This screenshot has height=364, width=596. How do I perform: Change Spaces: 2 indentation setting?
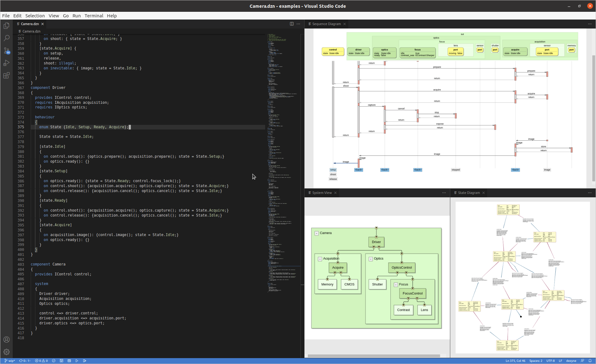click(536, 361)
